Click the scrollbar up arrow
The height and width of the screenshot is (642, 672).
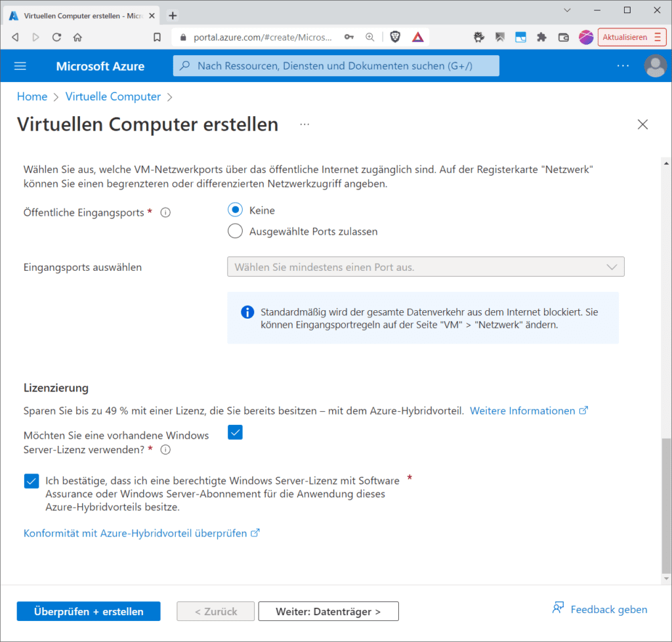coord(666,163)
